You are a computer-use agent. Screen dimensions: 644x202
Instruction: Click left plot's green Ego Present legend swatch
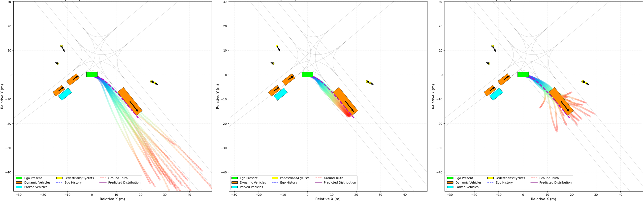click(x=19, y=178)
